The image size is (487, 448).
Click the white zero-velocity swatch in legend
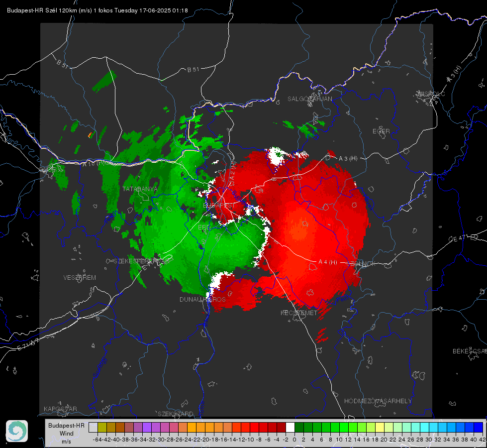pos(290,427)
